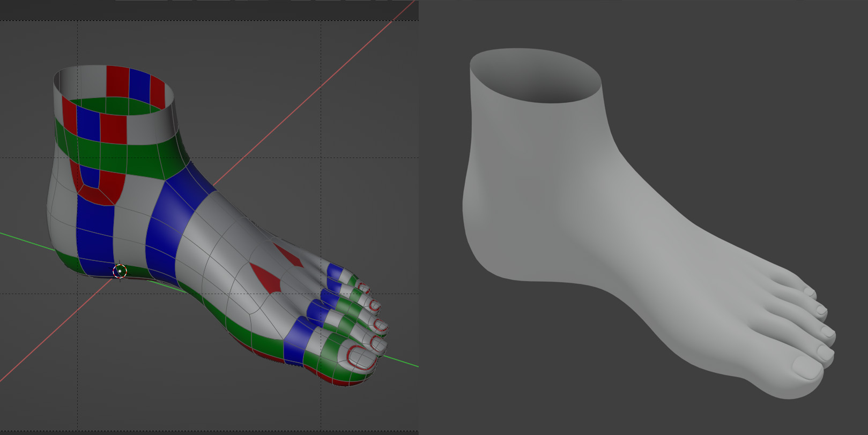Viewport: 868px width, 435px height.
Task: Click the big toenail on the smooth gray foot
Action: coord(807,367)
